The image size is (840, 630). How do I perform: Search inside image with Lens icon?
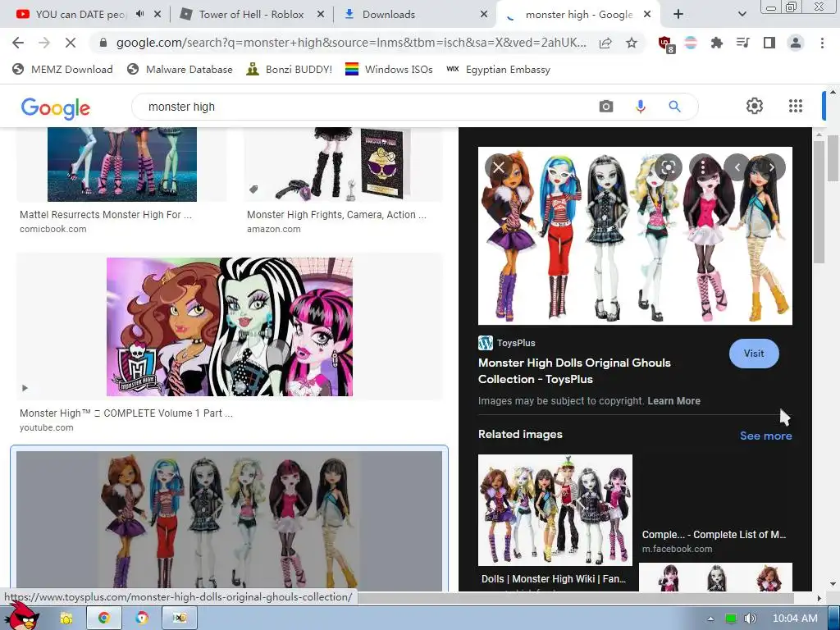668,167
